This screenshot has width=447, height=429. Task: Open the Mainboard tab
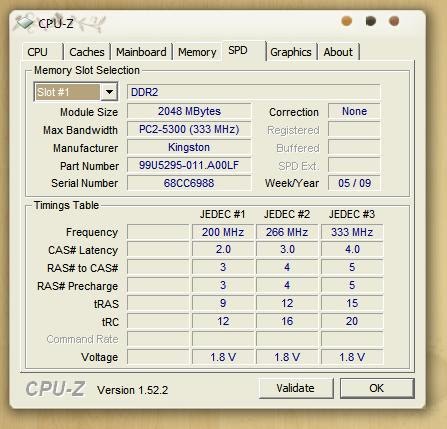tap(141, 52)
